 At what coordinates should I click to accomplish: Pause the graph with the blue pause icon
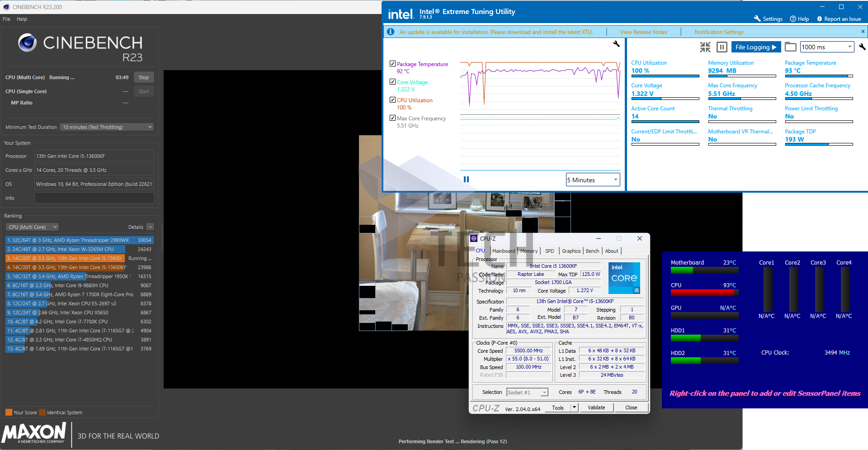(466, 180)
